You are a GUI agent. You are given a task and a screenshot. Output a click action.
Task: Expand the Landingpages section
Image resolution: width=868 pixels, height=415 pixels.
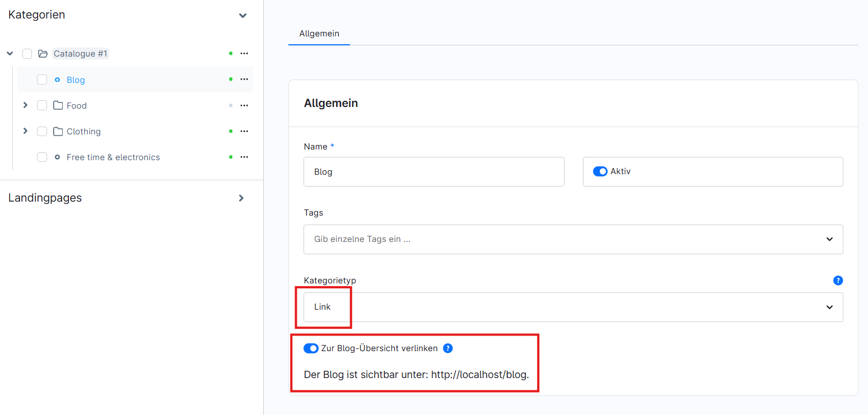(241, 198)
